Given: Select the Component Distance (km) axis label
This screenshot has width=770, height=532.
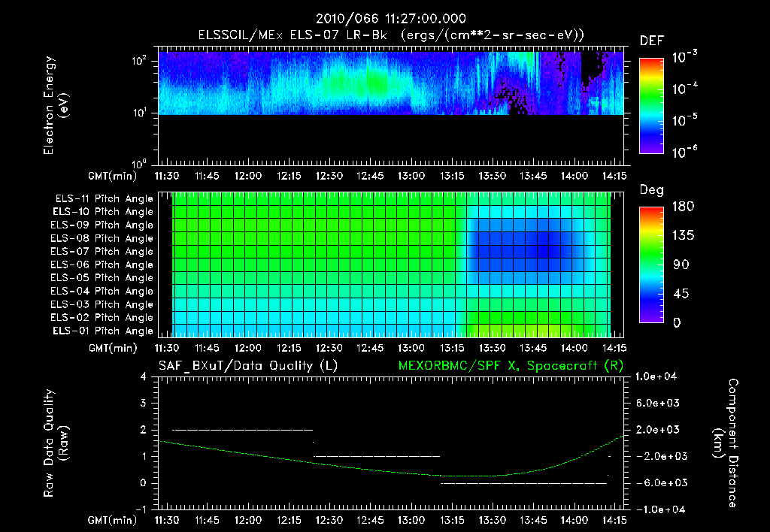Looking at the screenshot, I should (726, 443).
